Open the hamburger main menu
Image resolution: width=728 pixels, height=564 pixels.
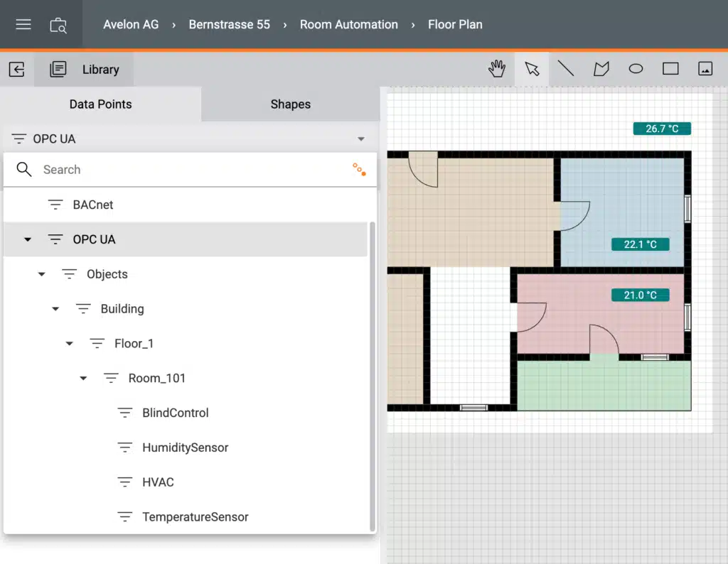coord(23,25)
